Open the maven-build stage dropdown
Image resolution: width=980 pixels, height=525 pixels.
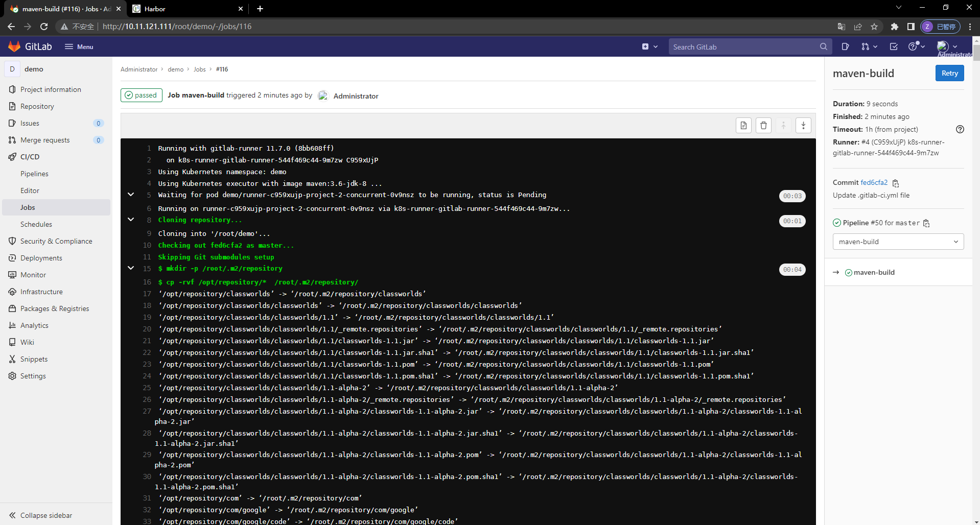(898, 242)
